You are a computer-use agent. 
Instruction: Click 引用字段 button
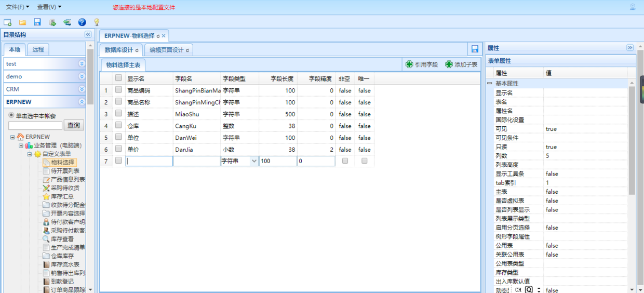pyautogui.click(x=422, y=64)
